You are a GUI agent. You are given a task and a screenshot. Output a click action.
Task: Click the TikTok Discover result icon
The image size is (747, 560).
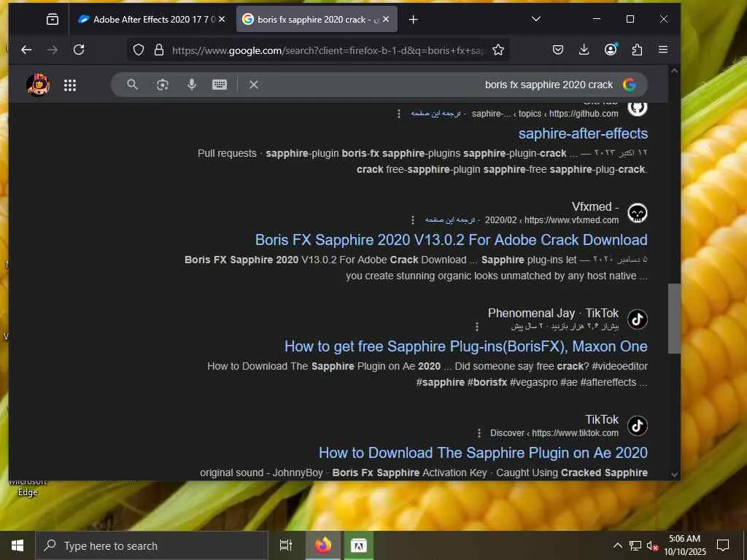638,426
